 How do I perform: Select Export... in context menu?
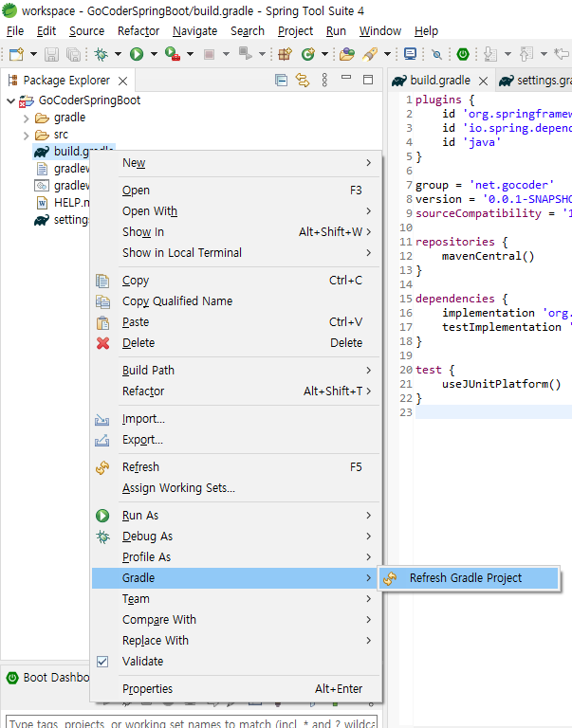[236, 440]
